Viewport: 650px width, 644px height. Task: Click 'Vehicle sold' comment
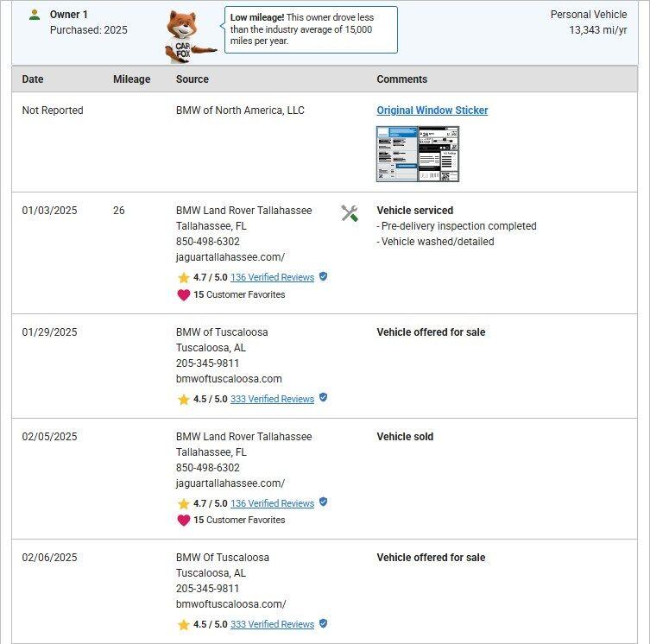405,437
